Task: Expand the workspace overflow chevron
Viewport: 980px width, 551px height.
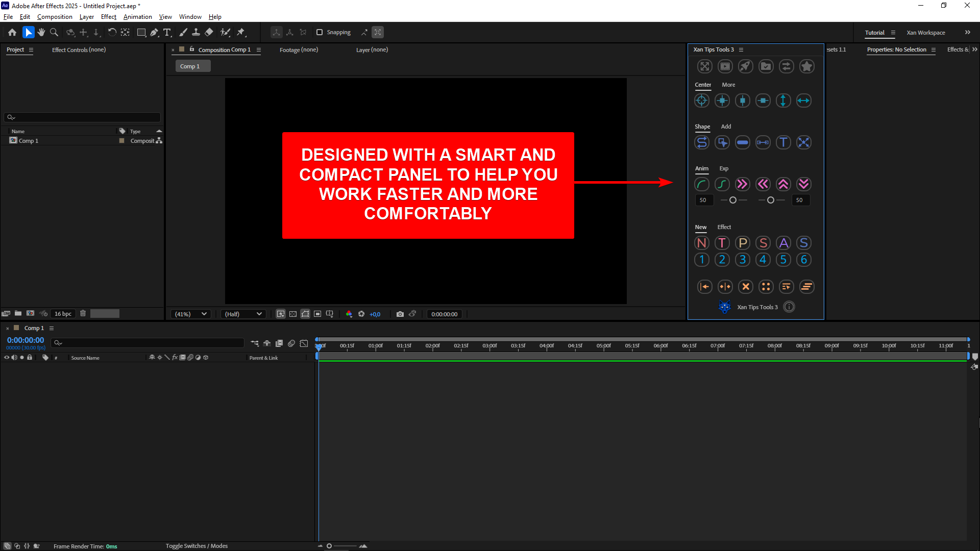Action: (x=968, y=32)
